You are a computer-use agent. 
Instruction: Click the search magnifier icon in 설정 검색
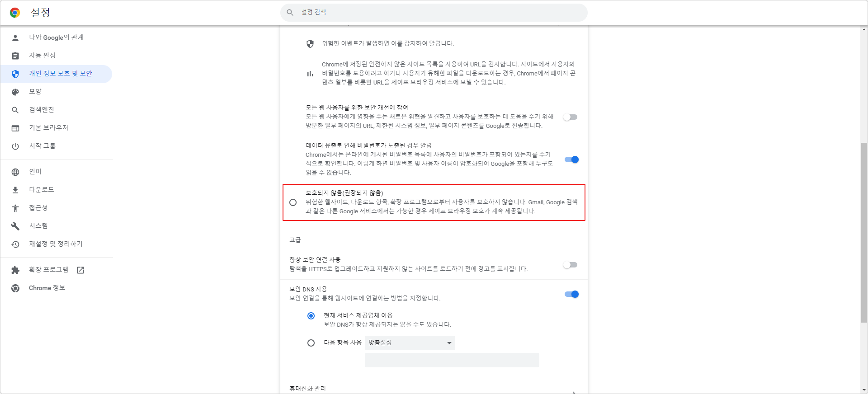tap(290, 13)
